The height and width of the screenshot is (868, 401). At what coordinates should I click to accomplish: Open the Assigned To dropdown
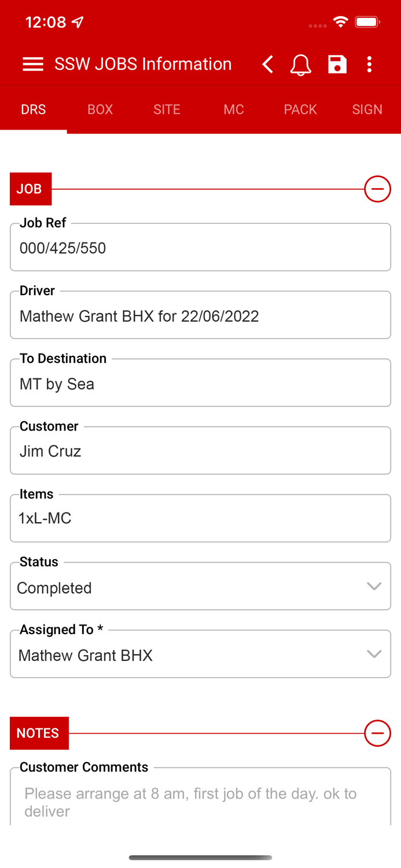[x=374, y=654]
